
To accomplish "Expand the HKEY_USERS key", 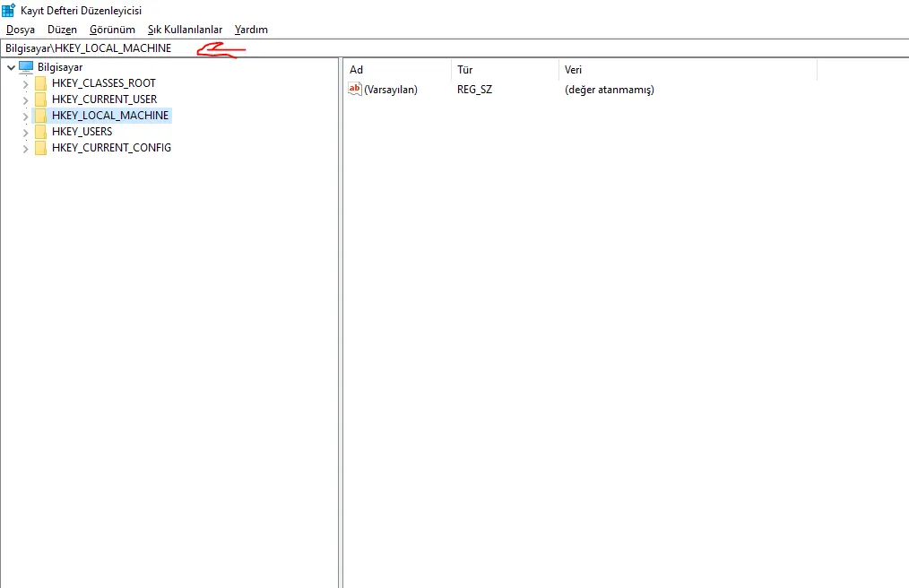I will click(25, 133).
